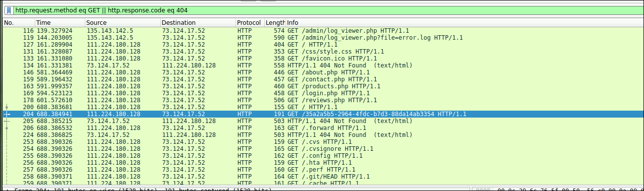Select packet 159 GET /contact.php
644x191 pixels.
tap(323, 79)
